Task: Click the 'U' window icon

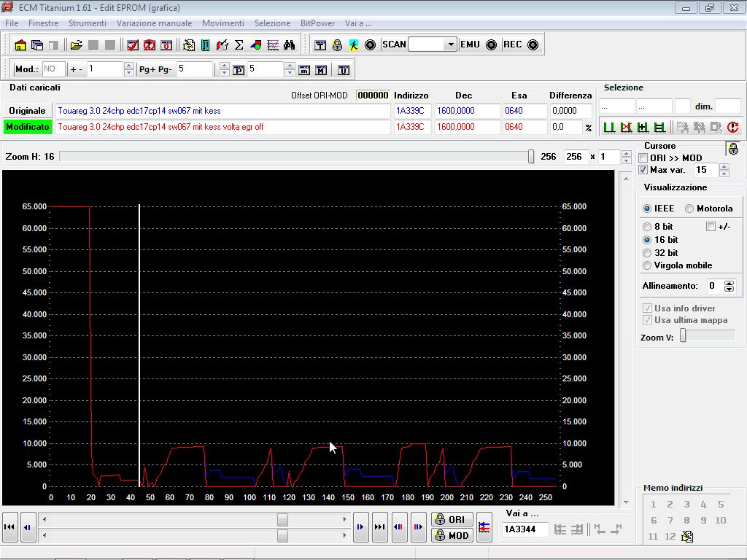Action: point(344,70)
